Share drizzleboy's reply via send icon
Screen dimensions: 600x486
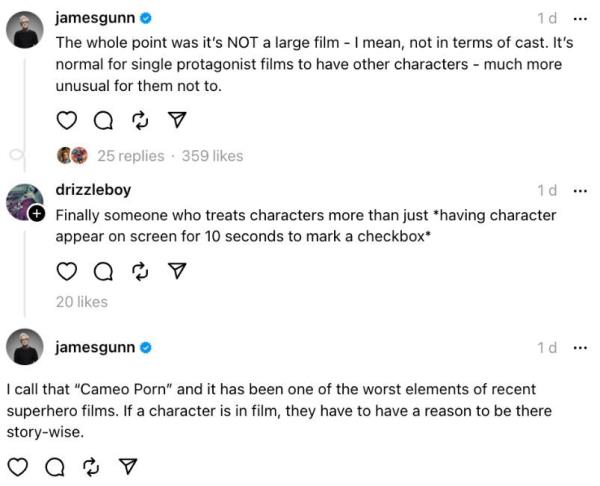point(176,271)
